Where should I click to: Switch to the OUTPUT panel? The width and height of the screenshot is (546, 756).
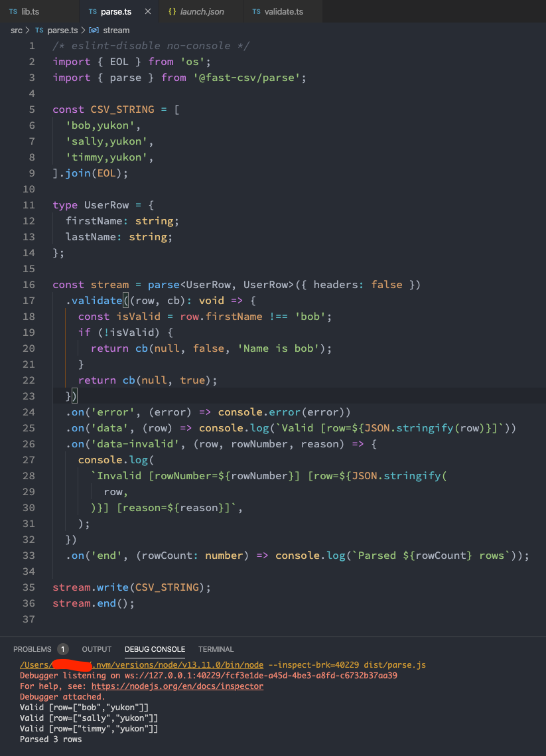click(96, 649)
